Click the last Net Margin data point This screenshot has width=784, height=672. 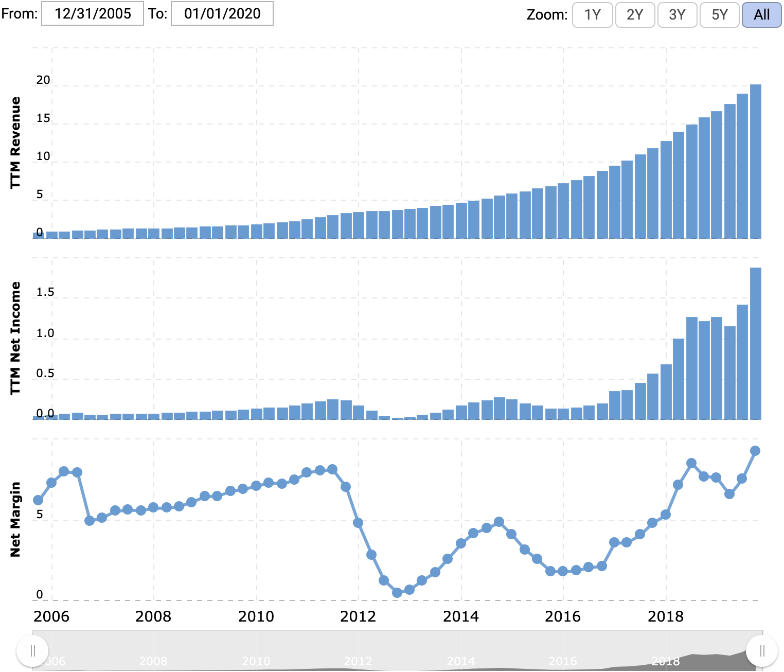coord(755,451)
